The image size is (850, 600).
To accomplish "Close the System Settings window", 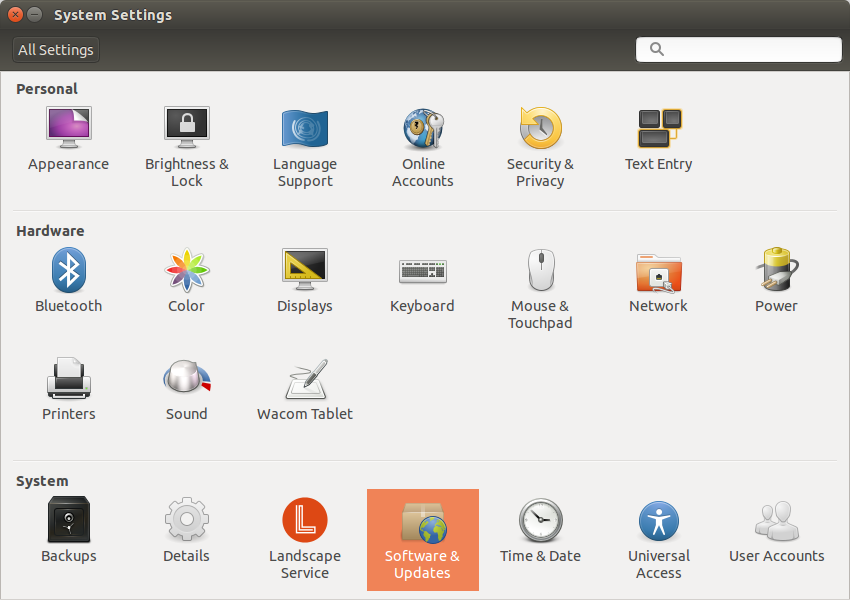I will tap(16, 15).
